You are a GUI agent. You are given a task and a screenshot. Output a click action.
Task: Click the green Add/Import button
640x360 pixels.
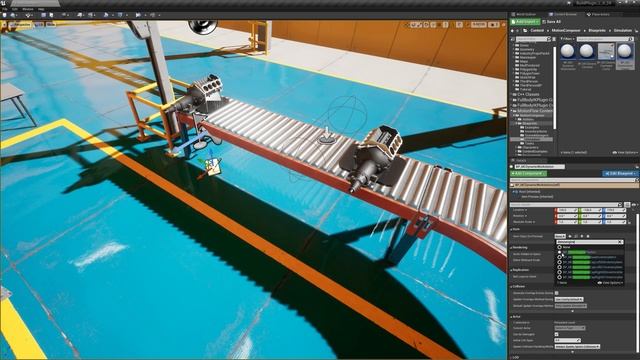point(525,22)
